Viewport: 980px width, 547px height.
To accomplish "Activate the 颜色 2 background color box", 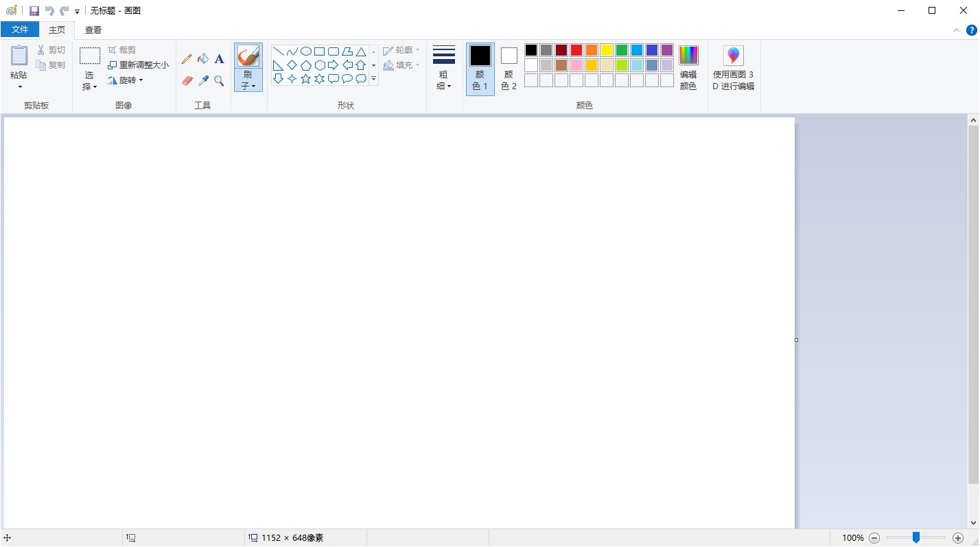I will click(509, 69).
